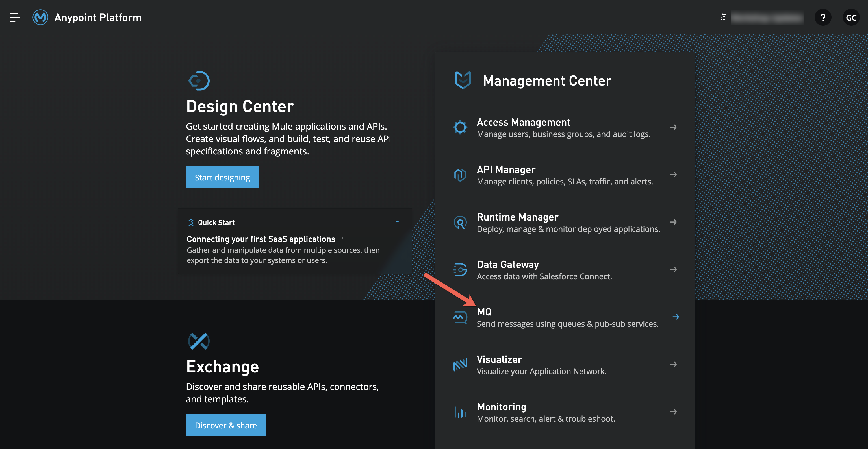The image size is (868, 449).
Task: Click the arrow on Data Gateway row
Action: [x=673, y=269]
